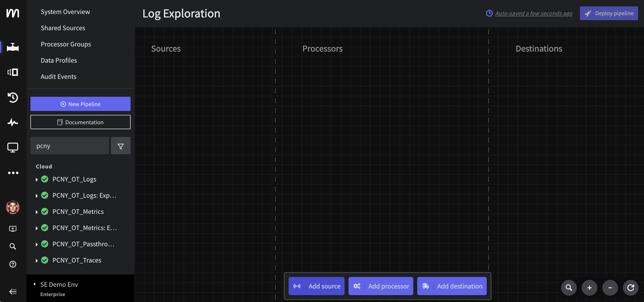The width and height of the screenshot is (644, 302).
Task: Click the Deploy pipeline button
Action: tap(608, 13)
